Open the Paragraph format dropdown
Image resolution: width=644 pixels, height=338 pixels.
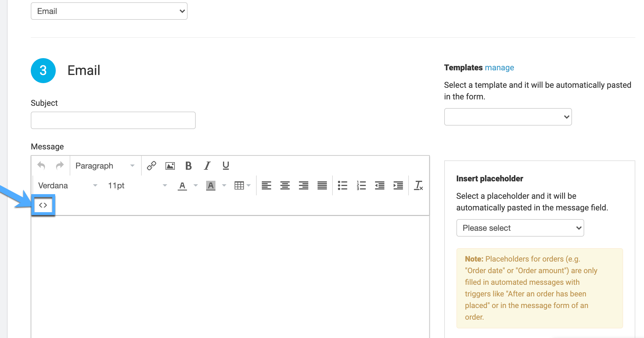click(105, 166)
